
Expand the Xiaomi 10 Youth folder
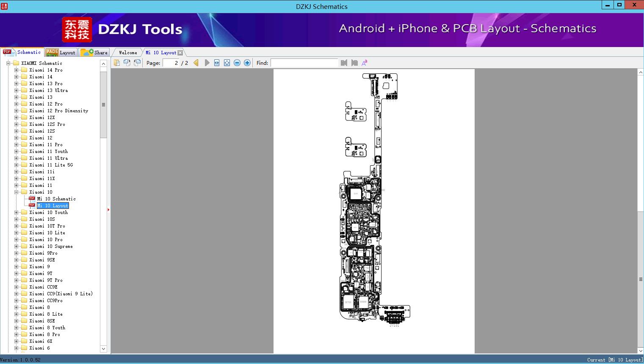click(x=16, y=212)
